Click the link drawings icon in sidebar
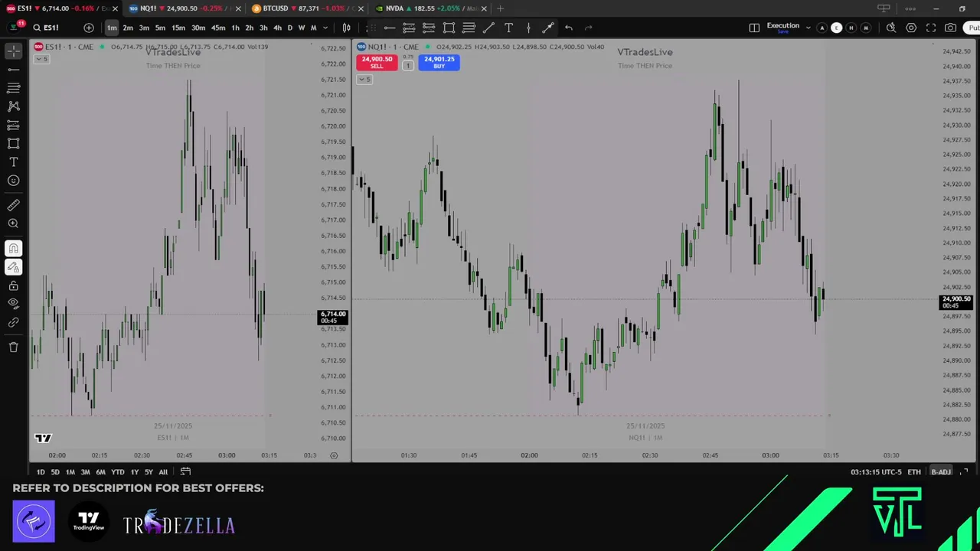 [x=14, y=322]
